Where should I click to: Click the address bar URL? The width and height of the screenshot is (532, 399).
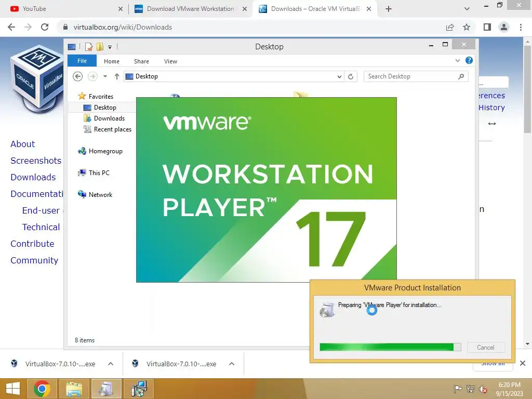[123, 27]
